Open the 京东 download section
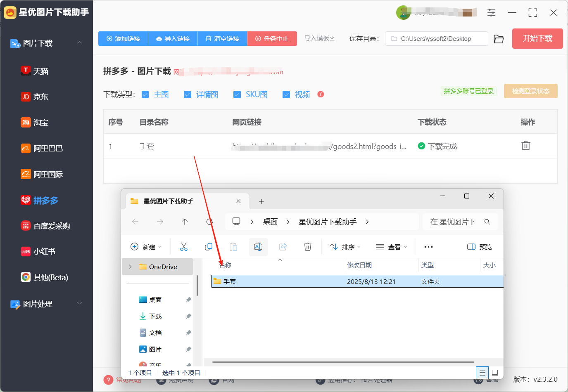 35,97
